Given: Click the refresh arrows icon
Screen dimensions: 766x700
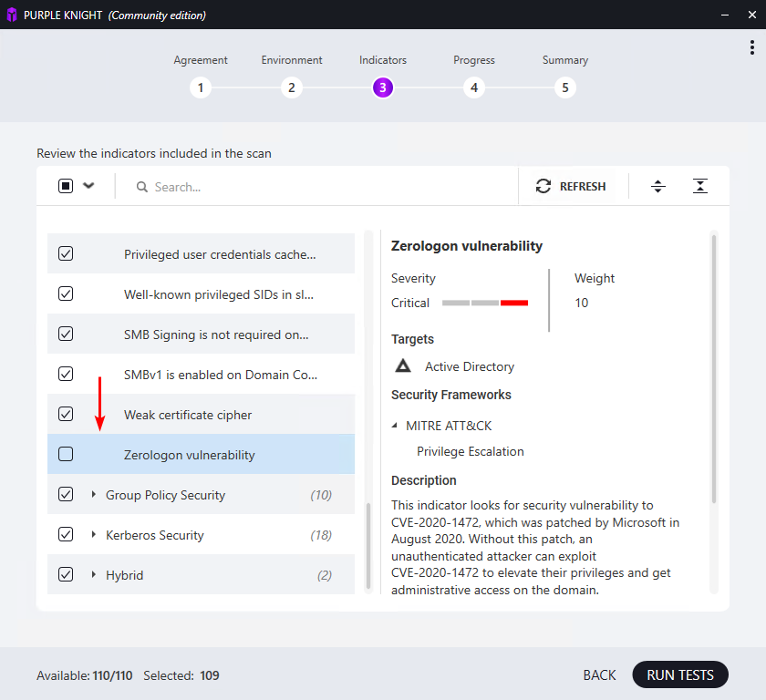Looking at the screenshot, I should (543, 186).
